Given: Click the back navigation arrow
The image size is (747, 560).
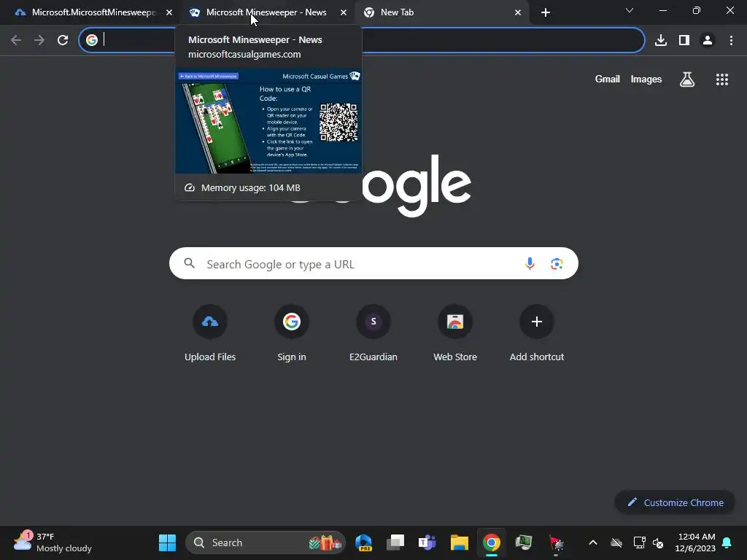Looking at the screenshot, I should pyautogui.click(x=16, y=40).
